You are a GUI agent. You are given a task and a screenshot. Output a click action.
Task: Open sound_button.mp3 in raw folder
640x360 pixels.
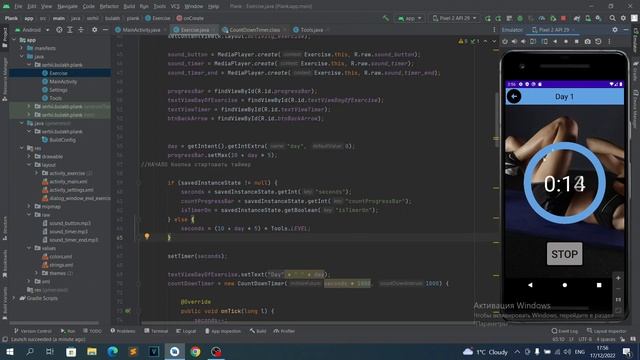[67, 223]
